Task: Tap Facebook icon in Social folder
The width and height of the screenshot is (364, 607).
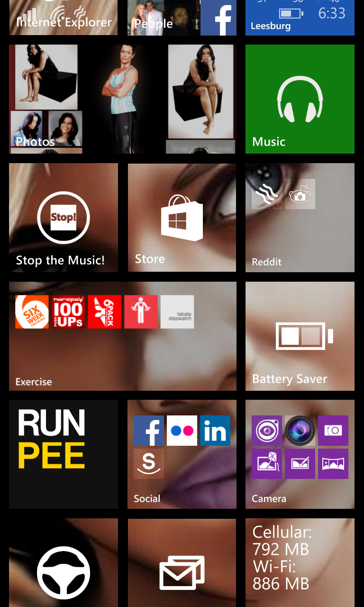Action: pos(149,431)
